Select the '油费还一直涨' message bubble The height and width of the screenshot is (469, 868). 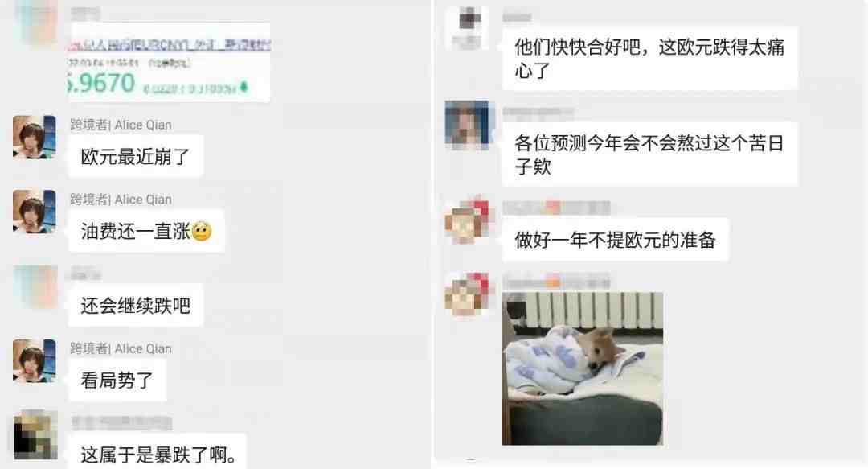point(146,231)
